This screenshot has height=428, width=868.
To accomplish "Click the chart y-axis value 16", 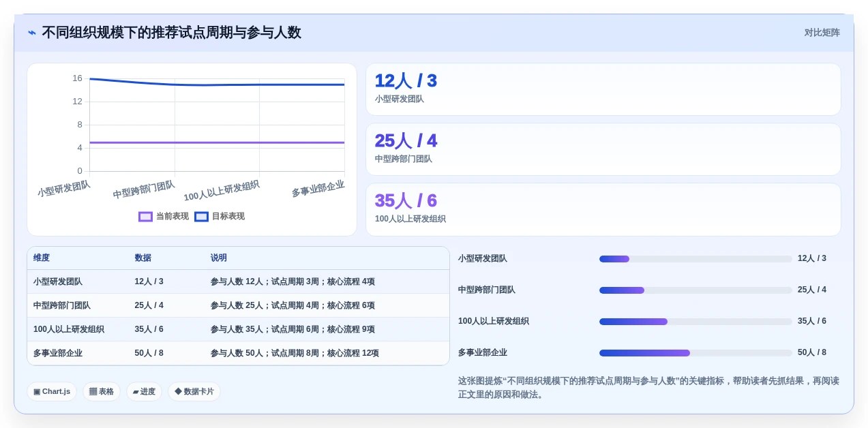I will click(77, 78).
